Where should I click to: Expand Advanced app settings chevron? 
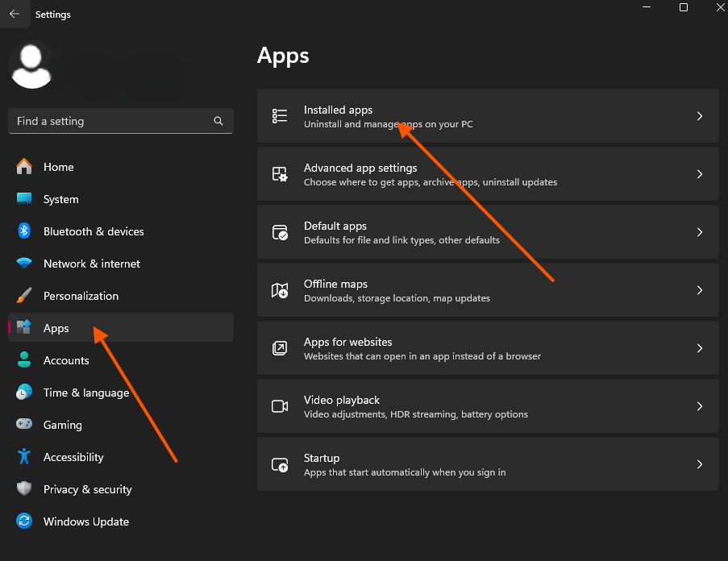tap(700, 174)
